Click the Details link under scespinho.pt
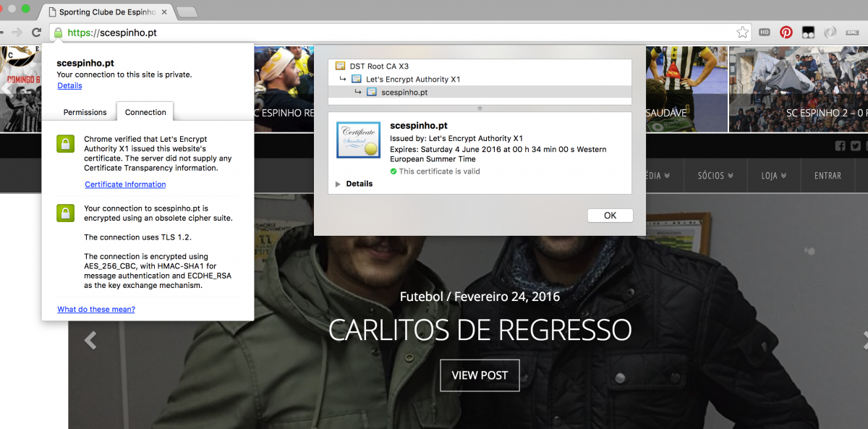Image resolution: width=868 pixels, height=429 pixels. point(69,85)
